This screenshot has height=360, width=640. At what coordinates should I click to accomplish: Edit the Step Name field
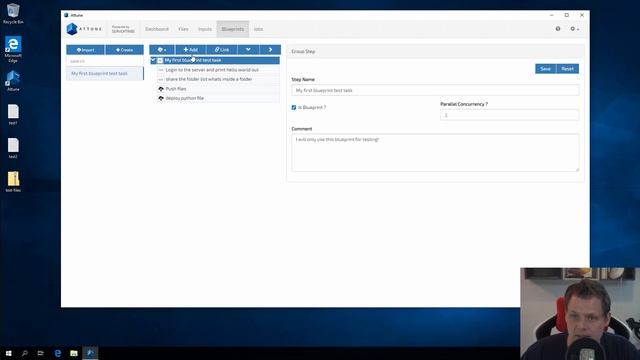coord(435,90)
